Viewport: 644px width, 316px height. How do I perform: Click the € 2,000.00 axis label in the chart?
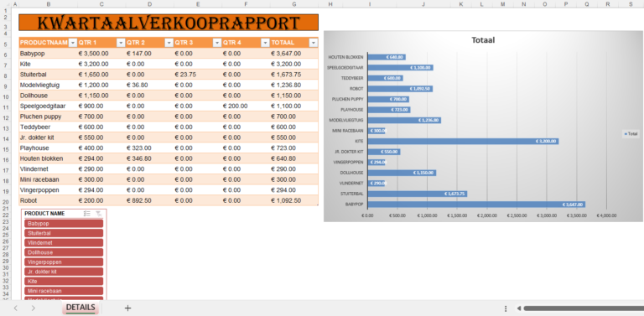[x=486, y=215]
